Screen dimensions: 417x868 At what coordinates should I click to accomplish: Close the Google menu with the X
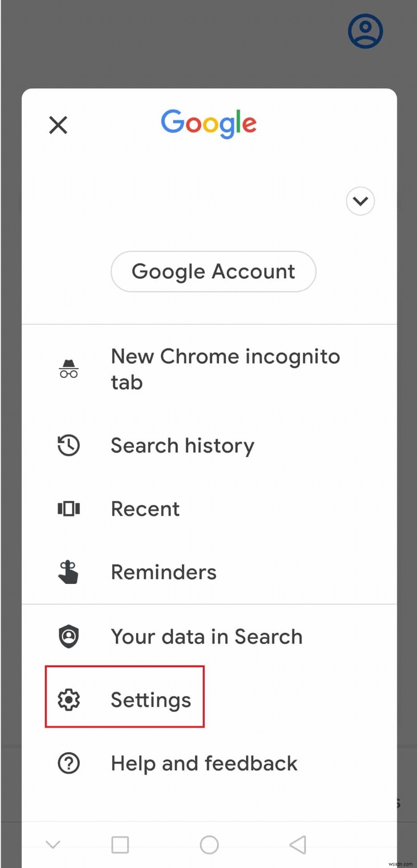coord(58,125)
